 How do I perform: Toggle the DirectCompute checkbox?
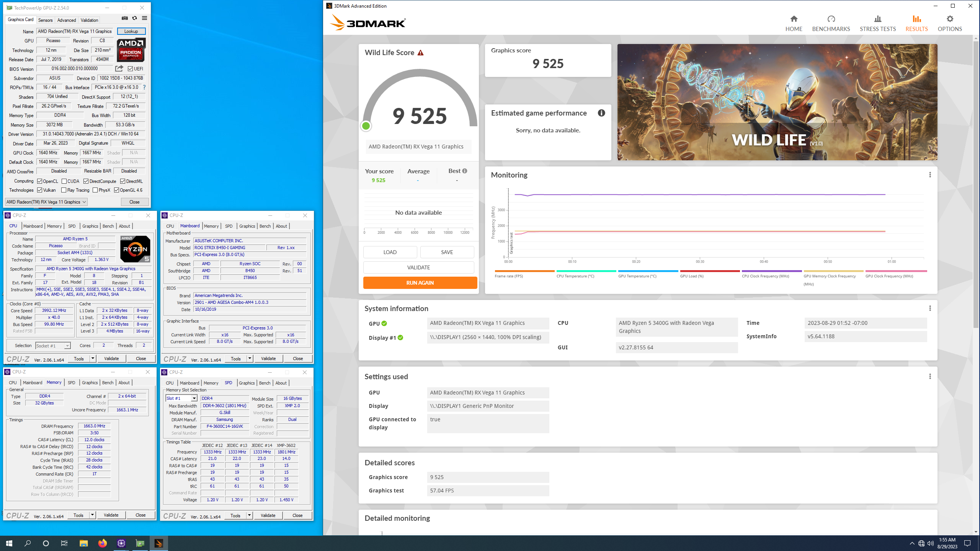pyautogui.click(x=86, y=181)
